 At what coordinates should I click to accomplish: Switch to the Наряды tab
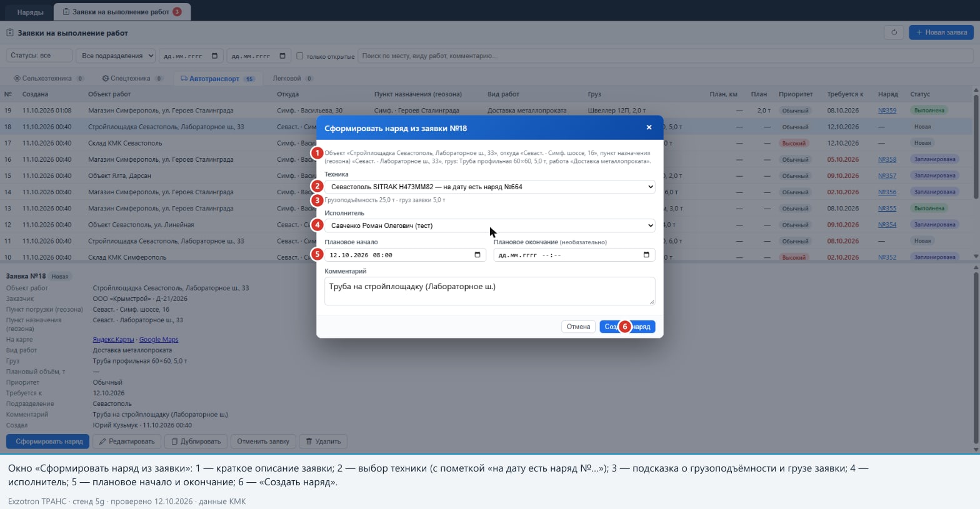click(31, 12)
